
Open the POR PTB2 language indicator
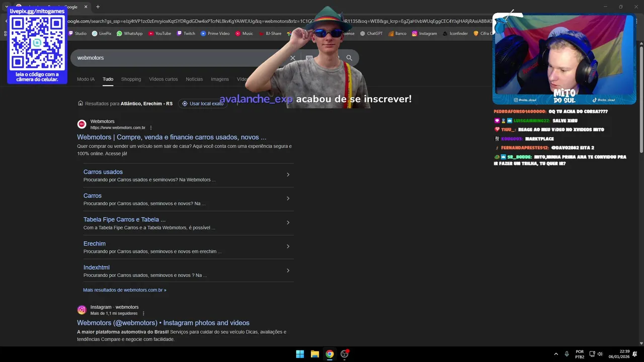tap(580, 354)
